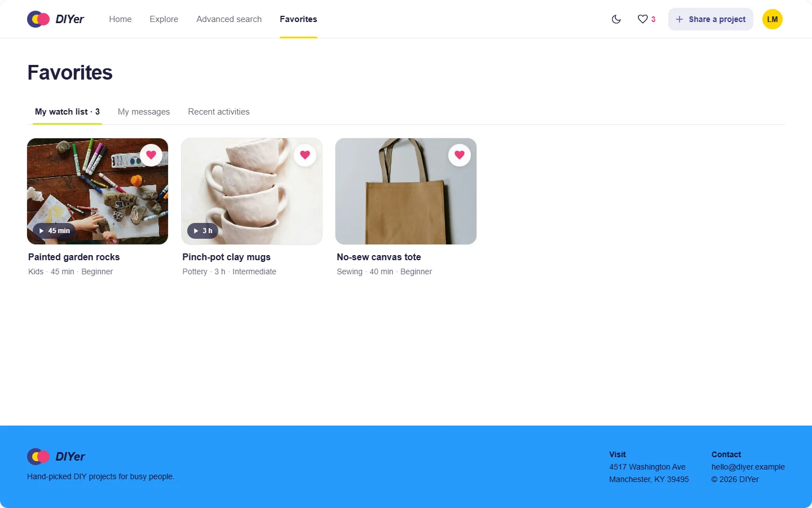Click the Hand-picked DIY projects tagline

pos(101,476)
